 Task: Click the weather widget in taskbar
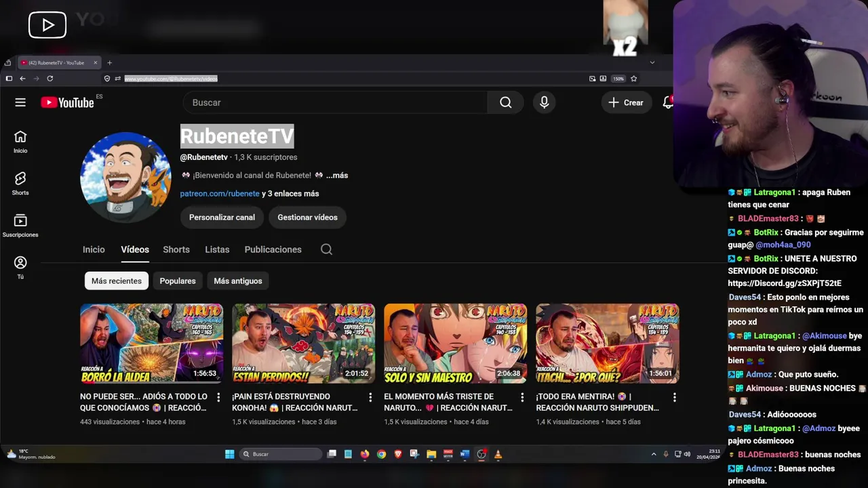coord(31,454)
